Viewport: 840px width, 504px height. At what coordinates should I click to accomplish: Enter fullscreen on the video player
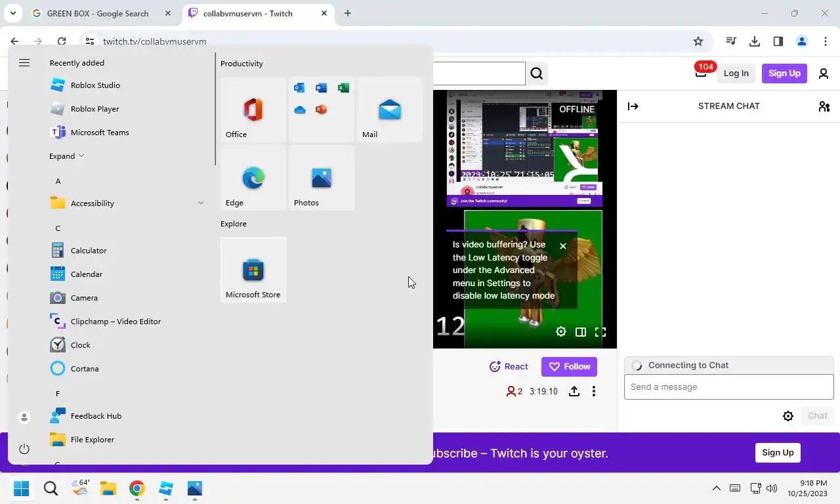click(x=600, y=332)
